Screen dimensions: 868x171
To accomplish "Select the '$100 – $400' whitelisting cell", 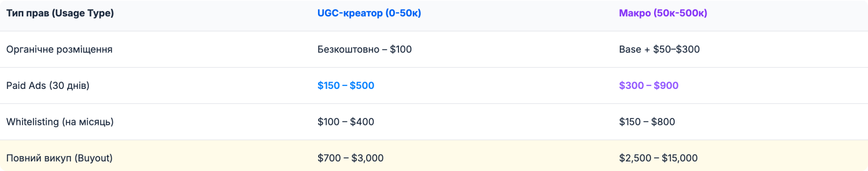I will [x=346, y=122].
